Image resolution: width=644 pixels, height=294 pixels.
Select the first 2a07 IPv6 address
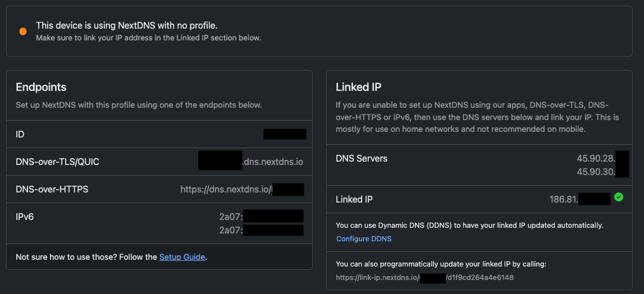pyautogui.click(x=261, y=217)
